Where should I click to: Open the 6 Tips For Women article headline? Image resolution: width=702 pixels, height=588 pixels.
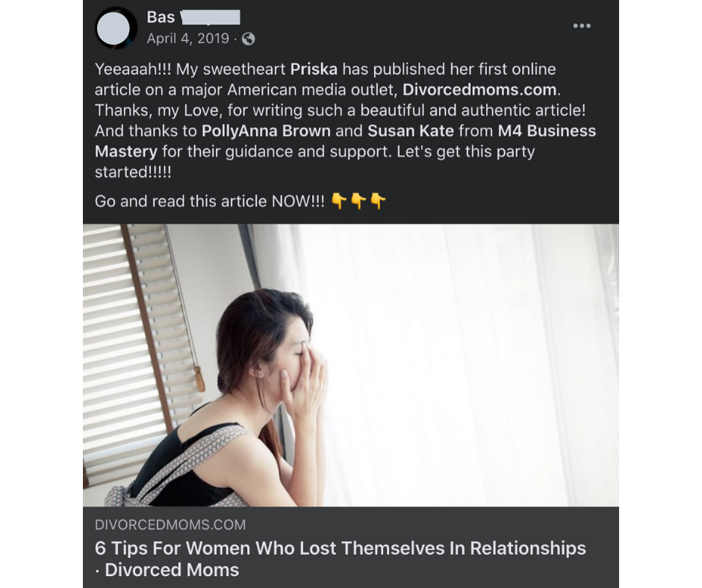tap(341, 559)
